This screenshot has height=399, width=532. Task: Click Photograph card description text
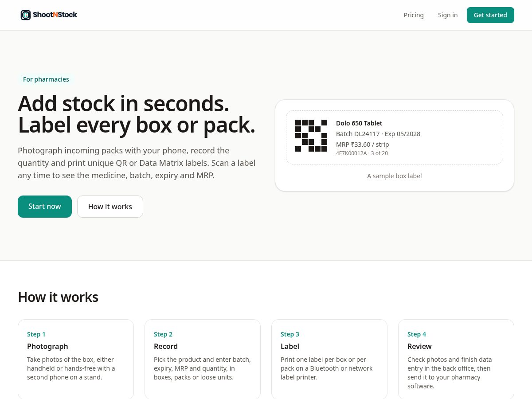pyautogui.click(x=71, y=368)
